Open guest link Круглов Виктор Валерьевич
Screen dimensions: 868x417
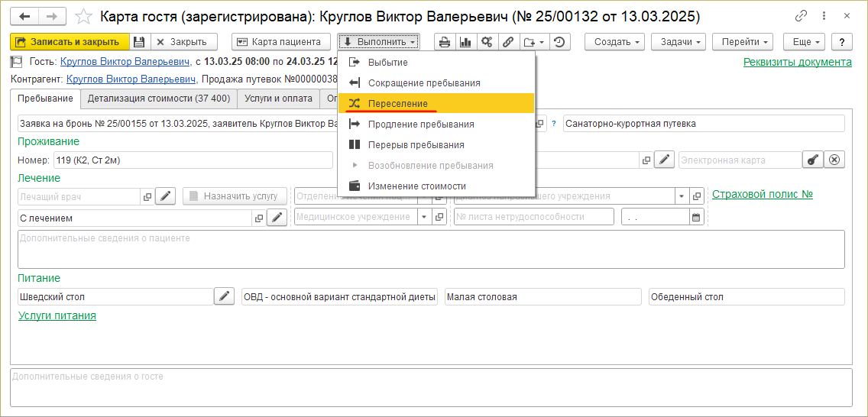(125, 61)
